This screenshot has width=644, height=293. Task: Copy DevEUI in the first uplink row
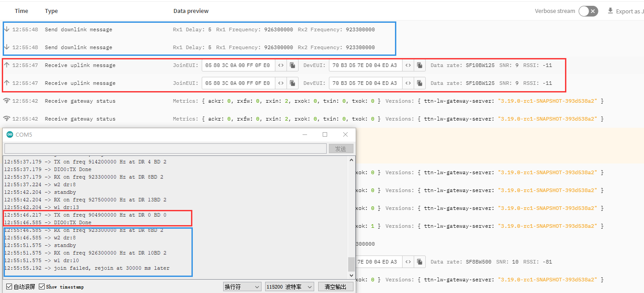(x=420, y=65)
